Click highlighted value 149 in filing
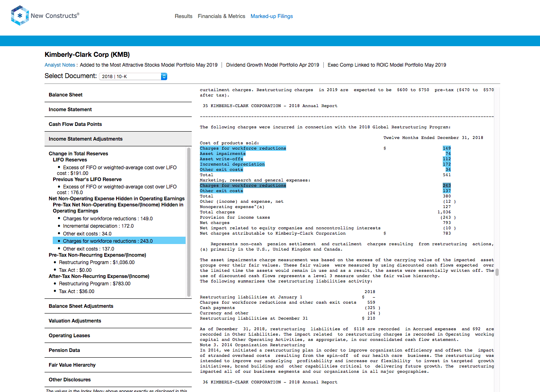Viewport: 540px width, 392px height. pos(447,148)
